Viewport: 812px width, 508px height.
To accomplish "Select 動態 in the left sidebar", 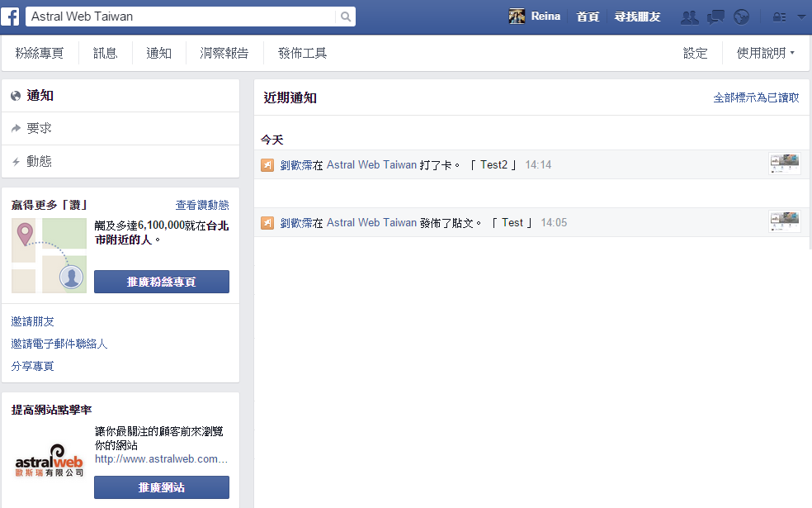I will click(x=120, y=162).
